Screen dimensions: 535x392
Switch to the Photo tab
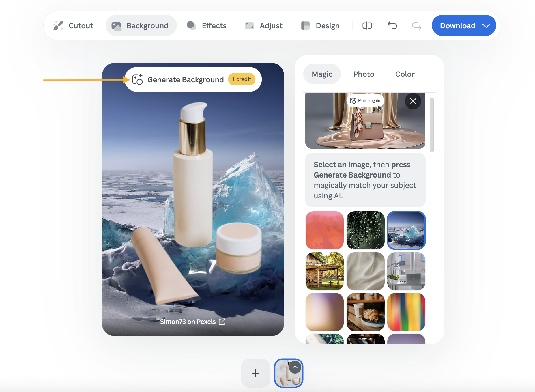tap(364, 74)
